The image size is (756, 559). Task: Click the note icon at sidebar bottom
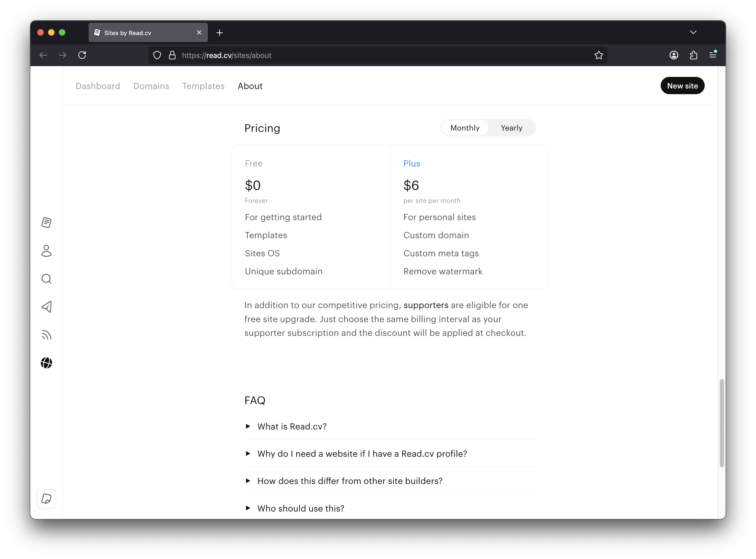[x=46, y=499]
